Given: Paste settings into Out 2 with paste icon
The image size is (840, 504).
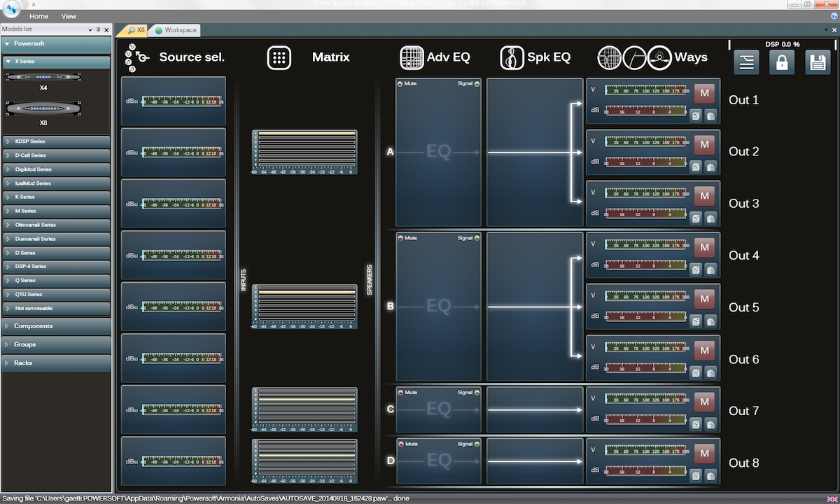Looking at the screenshot, I should [711, 167].
